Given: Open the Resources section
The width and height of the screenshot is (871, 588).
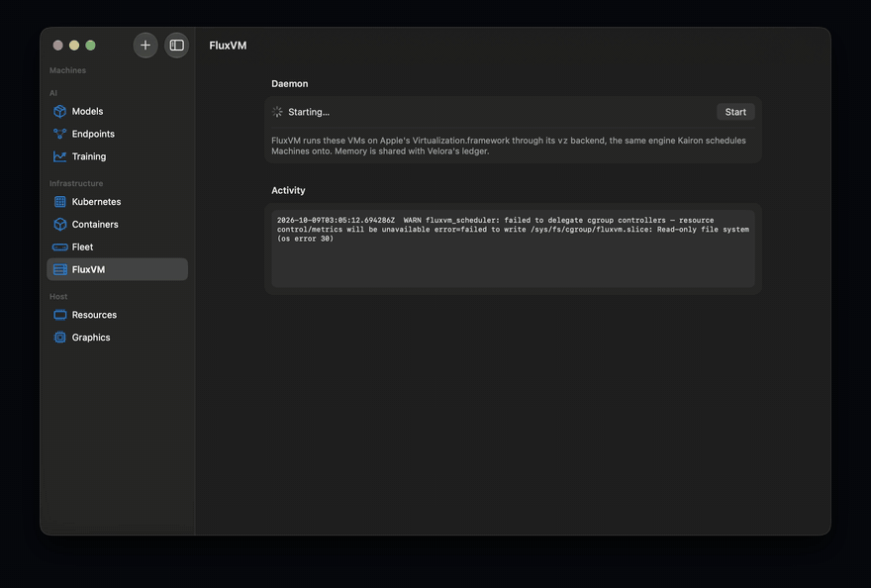Looking at the screenshot, I should point(117,315).
